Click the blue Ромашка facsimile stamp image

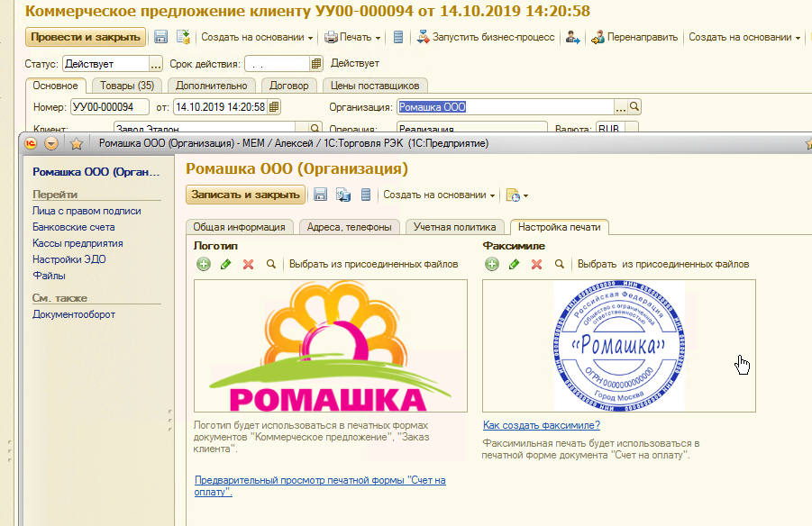(619, 346)
